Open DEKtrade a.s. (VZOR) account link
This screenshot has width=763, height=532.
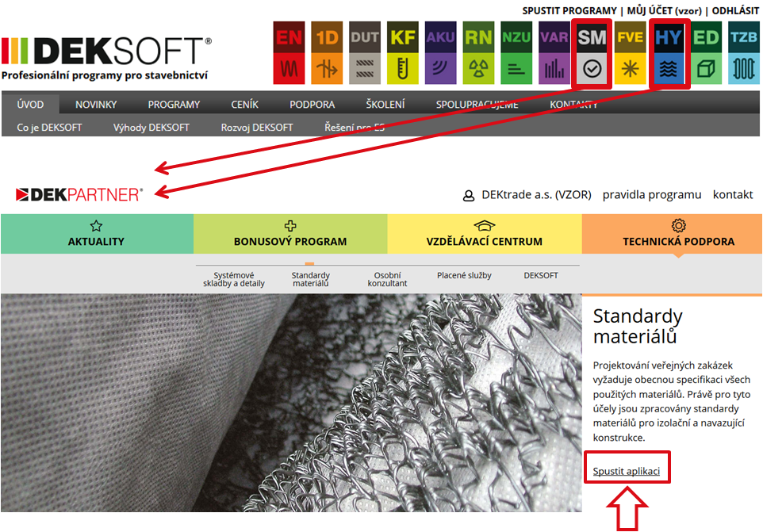536,195
